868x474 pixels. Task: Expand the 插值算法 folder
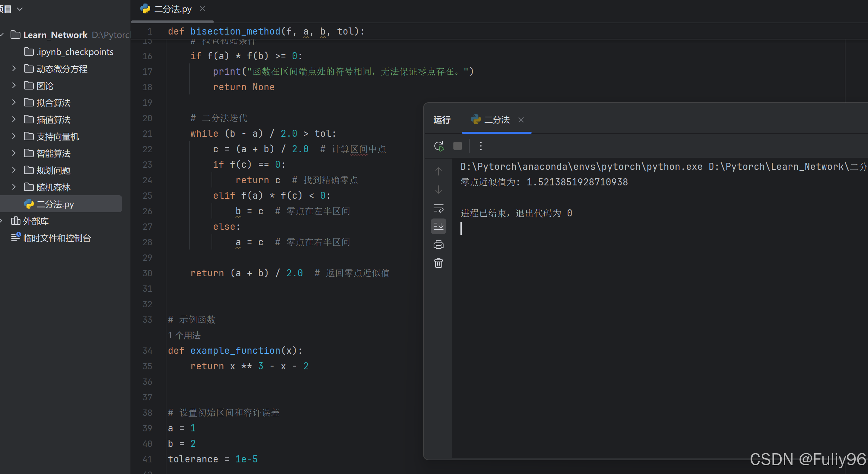(14, 119)
